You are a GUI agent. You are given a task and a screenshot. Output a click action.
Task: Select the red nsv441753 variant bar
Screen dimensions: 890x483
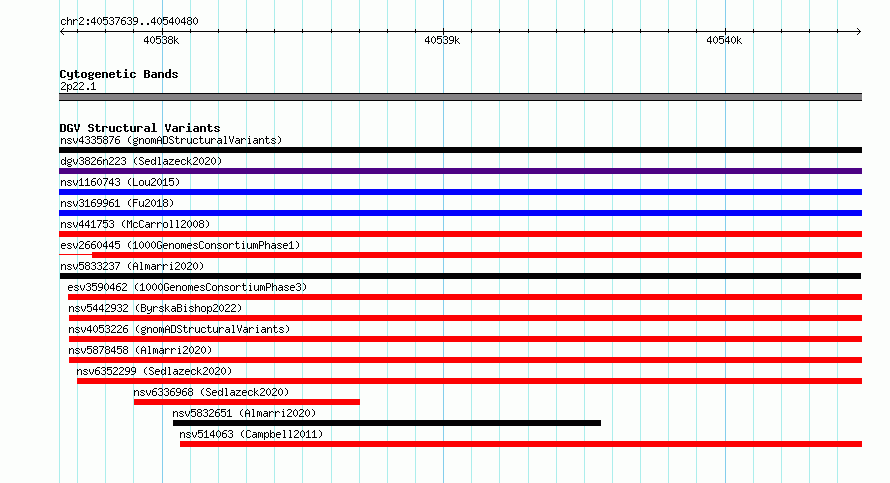(x=460, y=234)
